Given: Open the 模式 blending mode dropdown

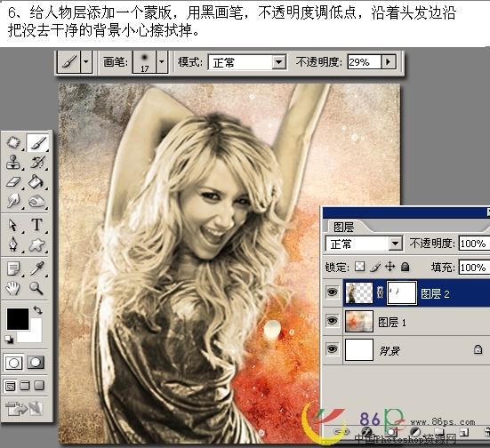Looking at the screenshot, I should point(247,62).
